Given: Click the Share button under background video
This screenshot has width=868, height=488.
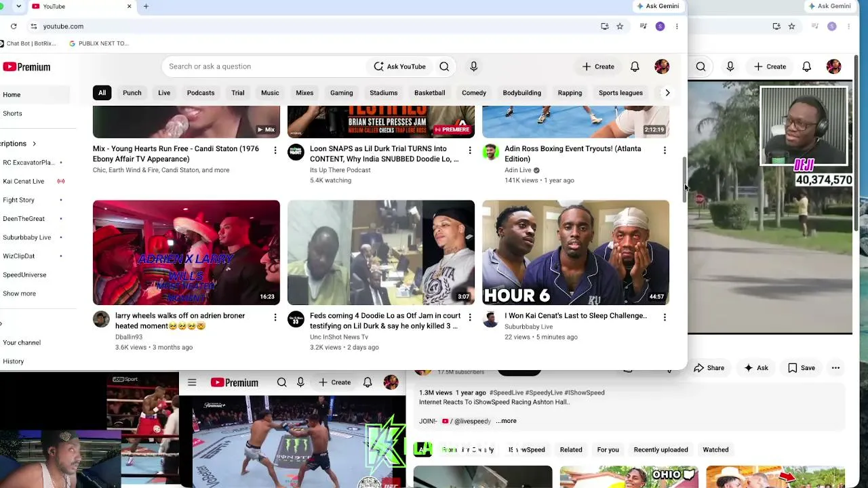Looking at the screenshot, I should point(709,368).
